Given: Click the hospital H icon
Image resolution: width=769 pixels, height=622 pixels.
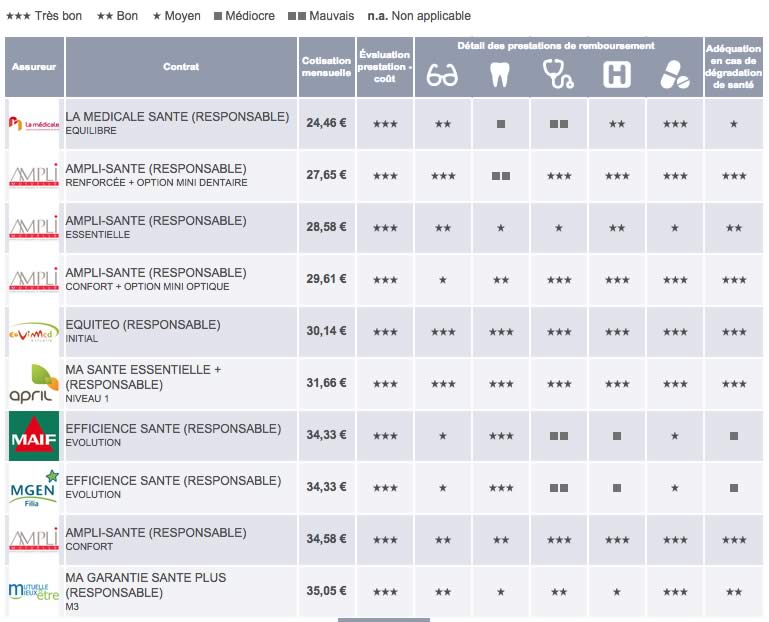Looking at the screenshot, I should coord(616,75).
